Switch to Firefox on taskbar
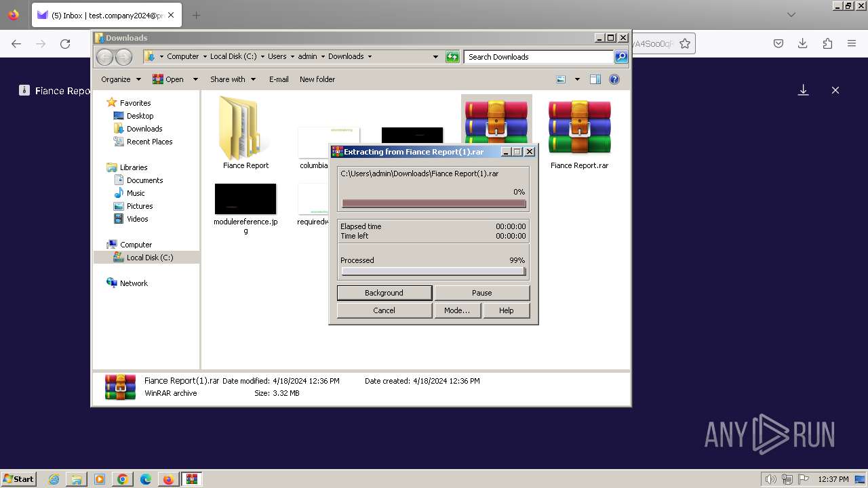Image resolution: width=868 pixels, height=488 pixels. coord(168,479)
